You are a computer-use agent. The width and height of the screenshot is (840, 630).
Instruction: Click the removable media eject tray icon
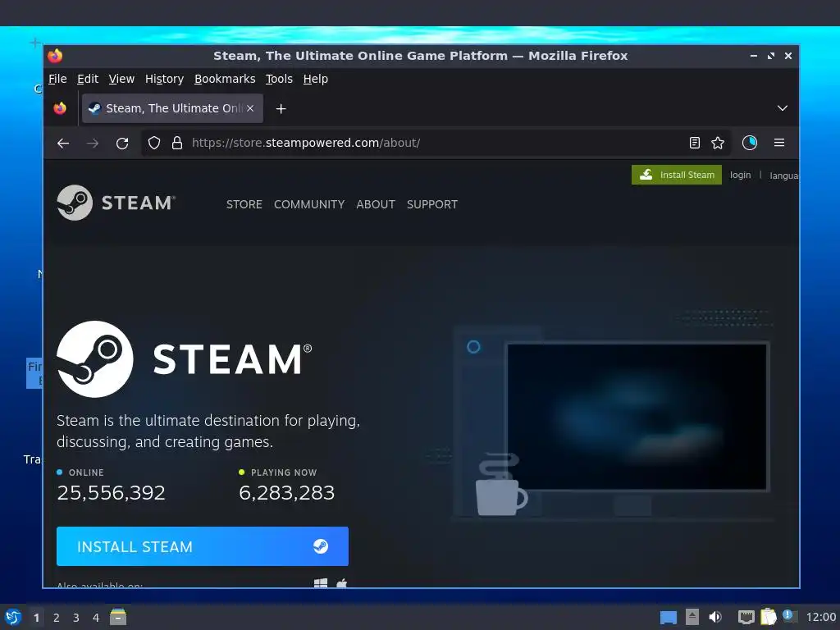(692, 617)
